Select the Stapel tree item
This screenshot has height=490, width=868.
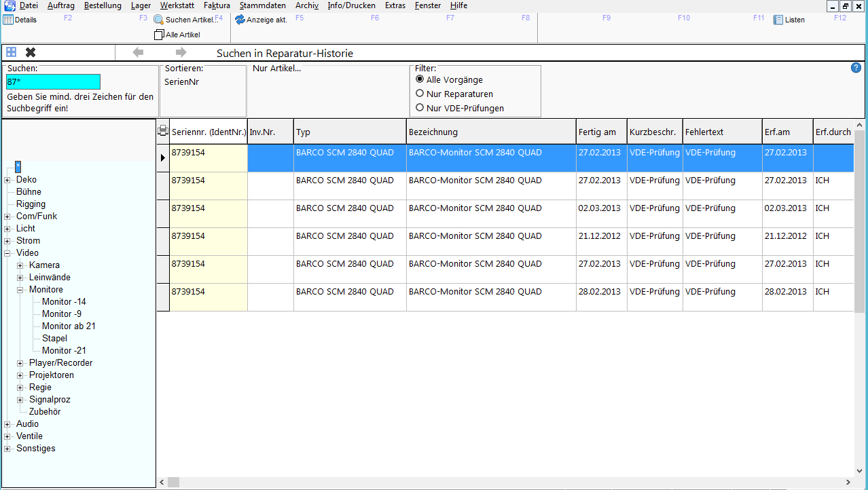coord(54,339)
